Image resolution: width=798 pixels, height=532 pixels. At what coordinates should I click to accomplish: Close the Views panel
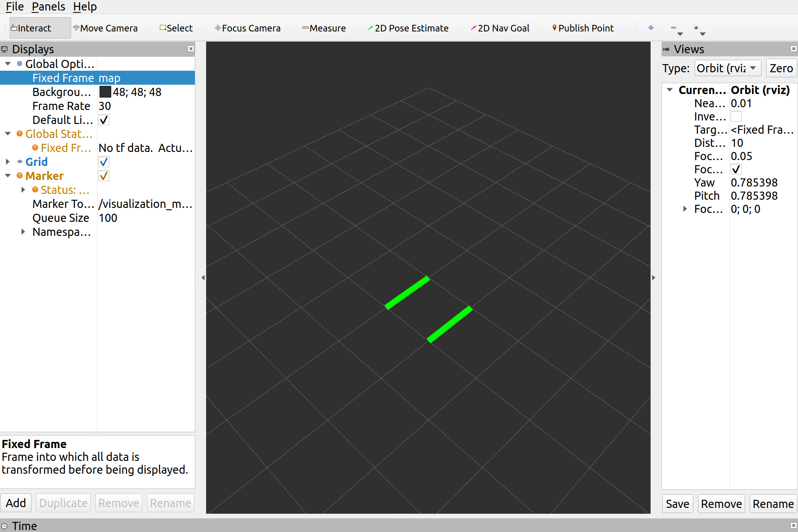(x=793, y=49)
